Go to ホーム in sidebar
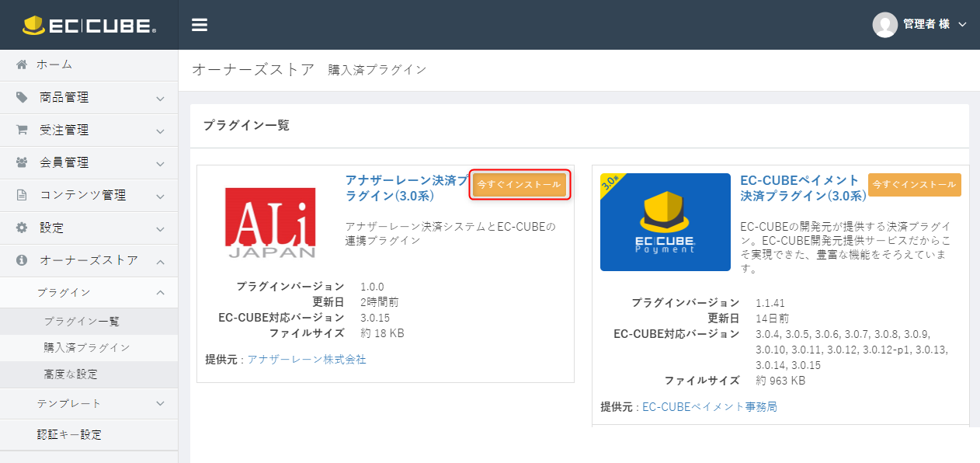Screen dimensions: 980x463 (54, 64)
